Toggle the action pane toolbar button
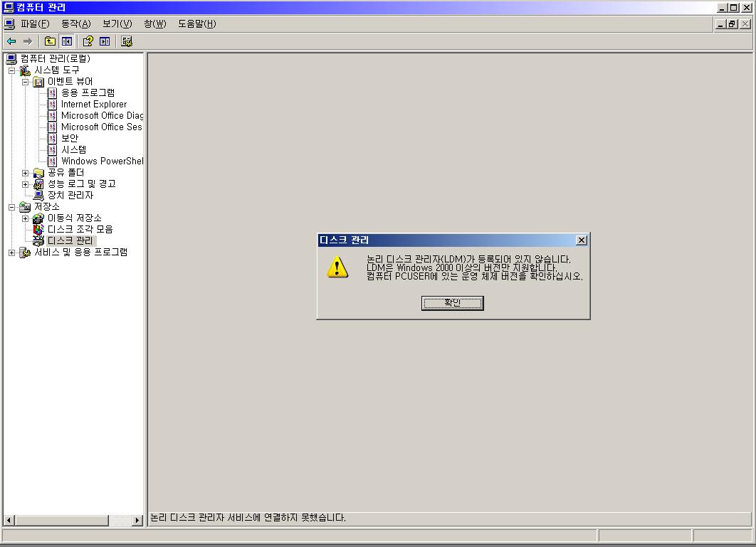Viewport: 756px width, 547px height. 105,41
